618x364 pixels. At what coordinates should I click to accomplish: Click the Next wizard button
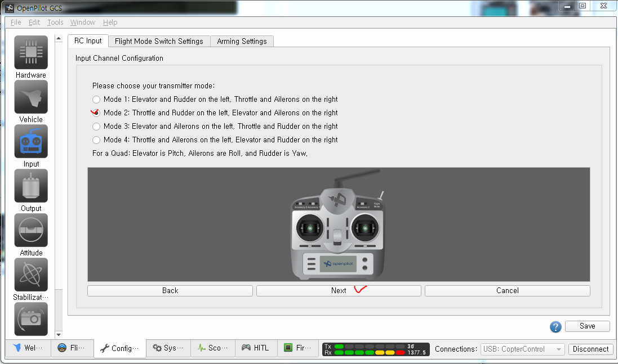point(339,291)
